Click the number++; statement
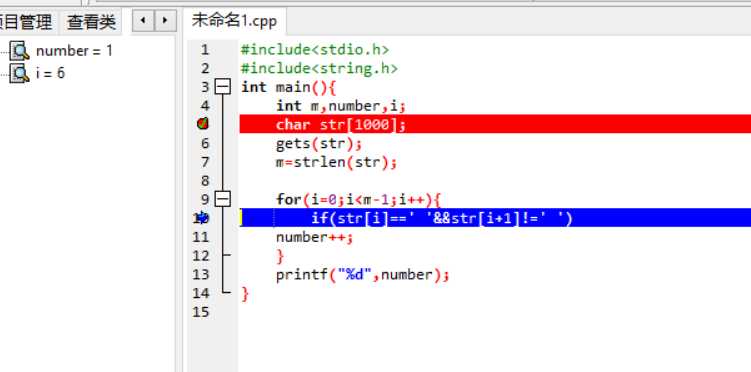The width and height of the screenshot is (751, 372). (x=315, y=237)
